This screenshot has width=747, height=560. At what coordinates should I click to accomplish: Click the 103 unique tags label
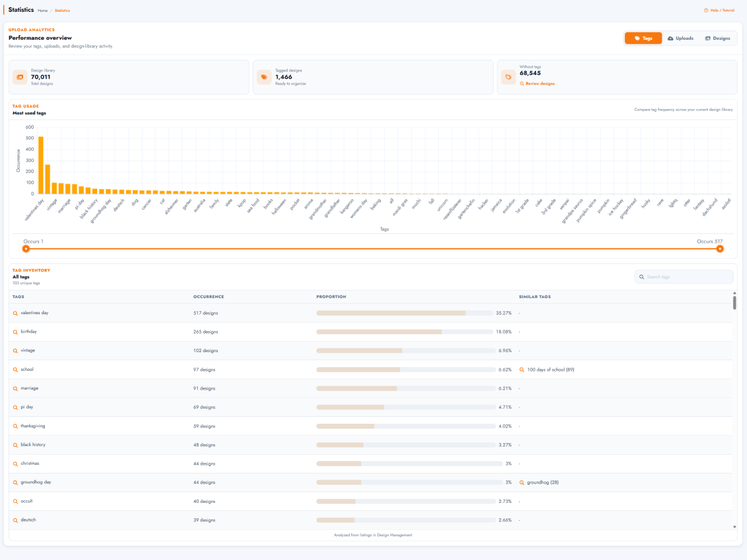26,283
